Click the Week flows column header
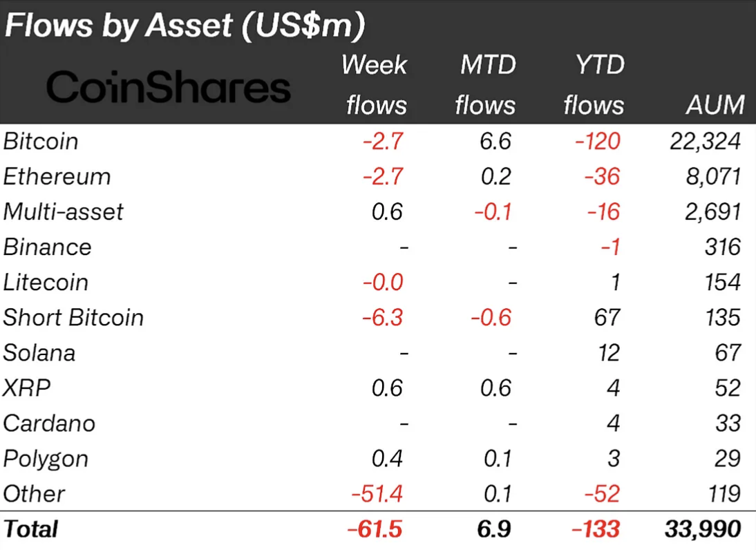Image resolution: width=756 pixels, height=550 pixels. [375, 85]
